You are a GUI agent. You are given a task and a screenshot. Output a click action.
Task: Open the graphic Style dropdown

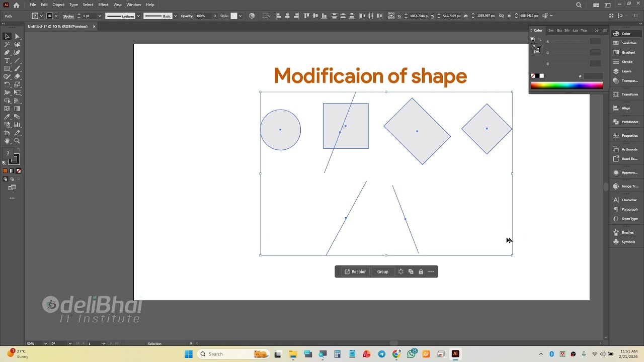point(240,16)
